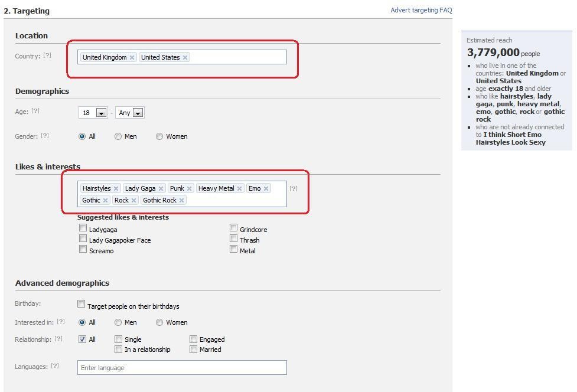Tick Target people on their birthdays
The image size is (577, 392).
82,304
